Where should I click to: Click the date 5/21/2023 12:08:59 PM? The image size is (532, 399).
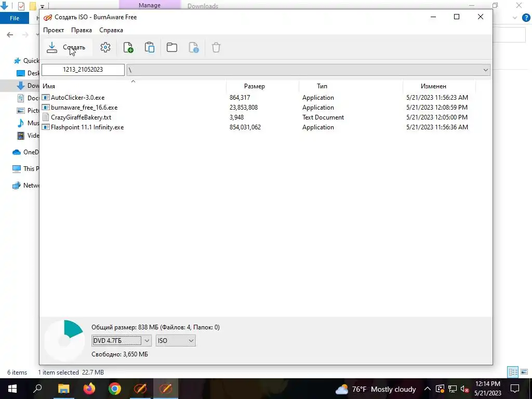pyautogui.click(x=436, y=108)
